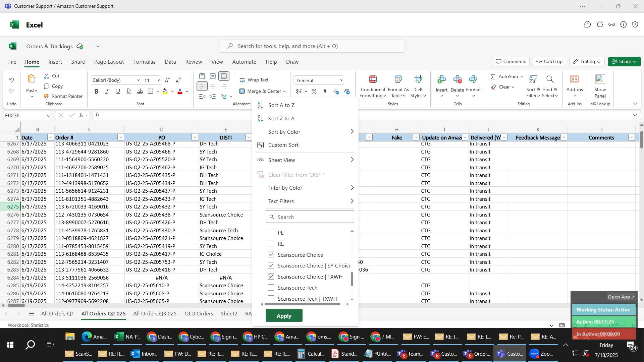Image resolution: width=644 pixels, height=362 pixels.
Task: Apply the yellow fill color
Action: click(165, 92)
